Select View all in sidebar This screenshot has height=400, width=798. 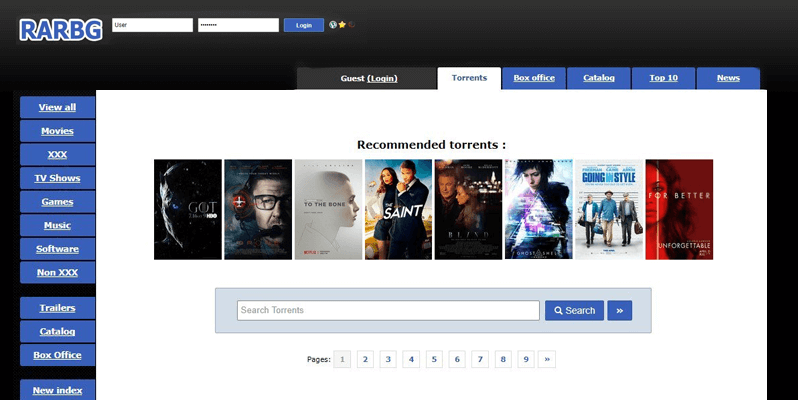pos(58,107)
